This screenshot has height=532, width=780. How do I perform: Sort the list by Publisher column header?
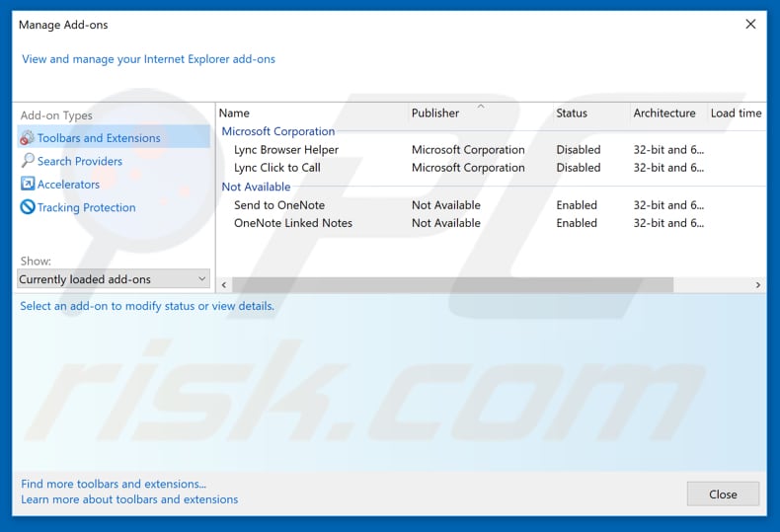click(x=435, y=113)
